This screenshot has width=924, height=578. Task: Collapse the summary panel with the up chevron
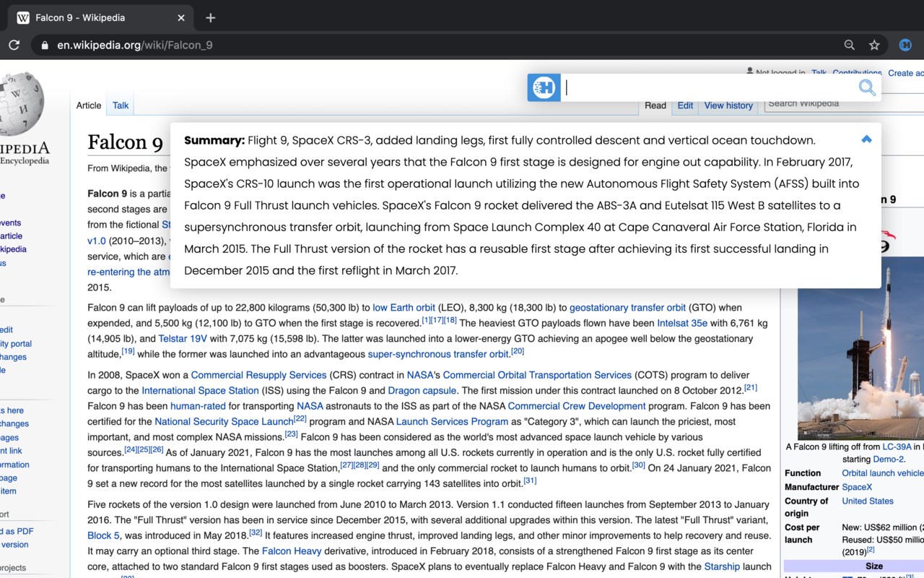pos(866,139)
